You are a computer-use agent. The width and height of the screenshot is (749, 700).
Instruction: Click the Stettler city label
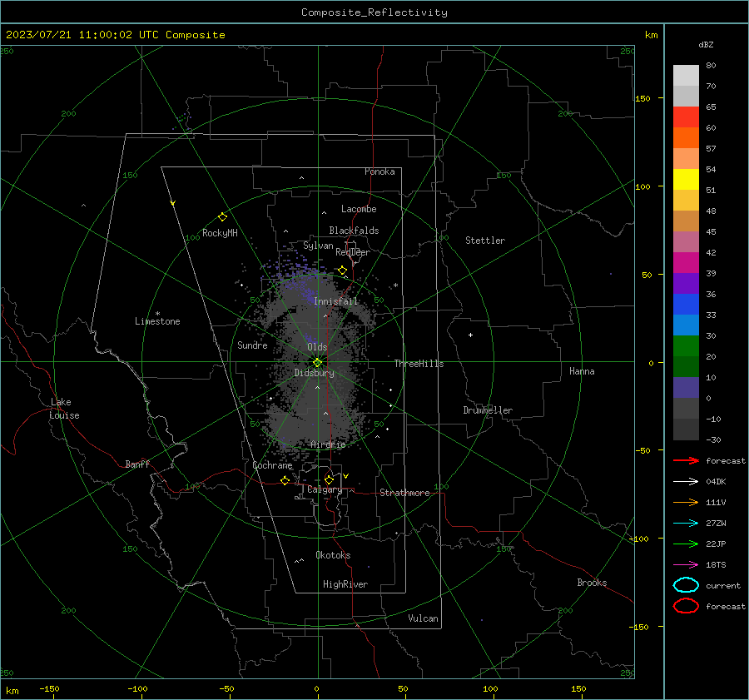[485, 241]
